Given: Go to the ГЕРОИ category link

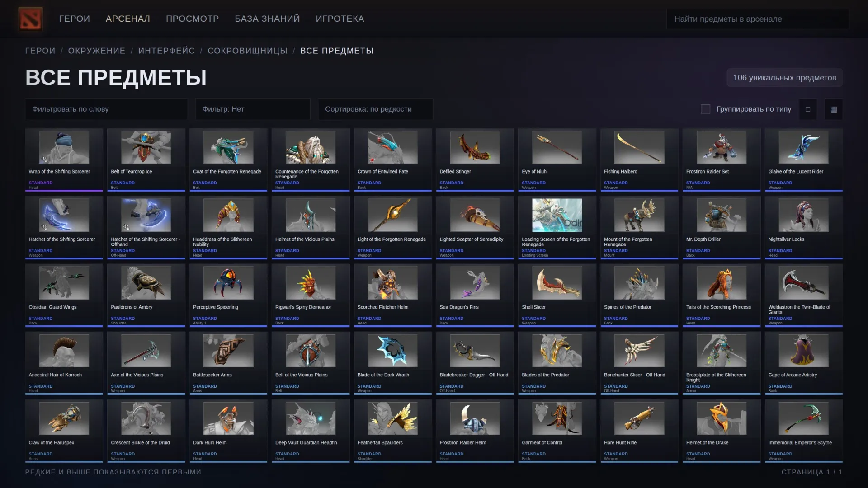Looking at the screenshot, I should tap(40, 51).
